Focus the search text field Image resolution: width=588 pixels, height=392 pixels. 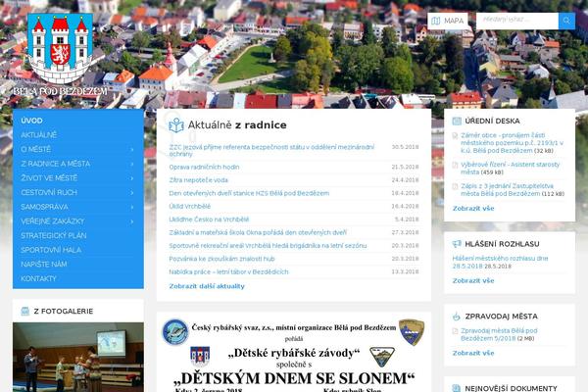point(517,21)
